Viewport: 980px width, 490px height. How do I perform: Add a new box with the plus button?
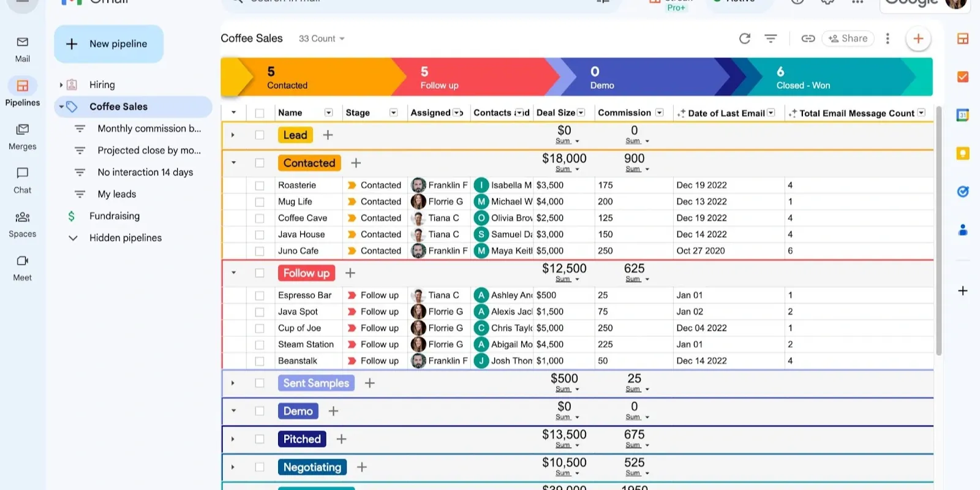(918, 39)
